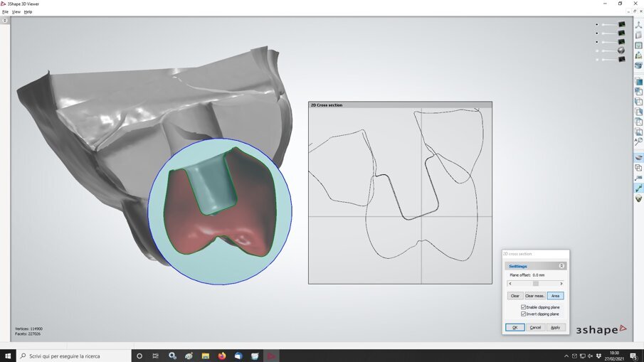Image resolution: width=644 pixels, height=362 pixels.
Task: Adjust transparency slider of the gray sphere model row
Action: 609,51
